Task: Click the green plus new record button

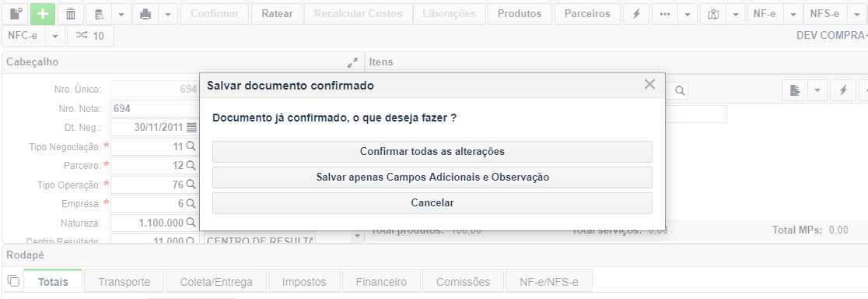Action: click(43, 14)
